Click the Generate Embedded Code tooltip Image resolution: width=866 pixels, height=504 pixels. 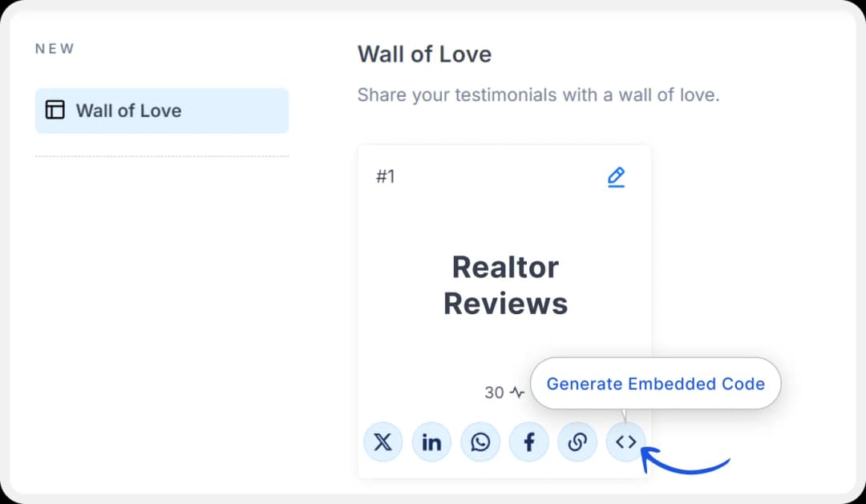click(x=654, y=384)
